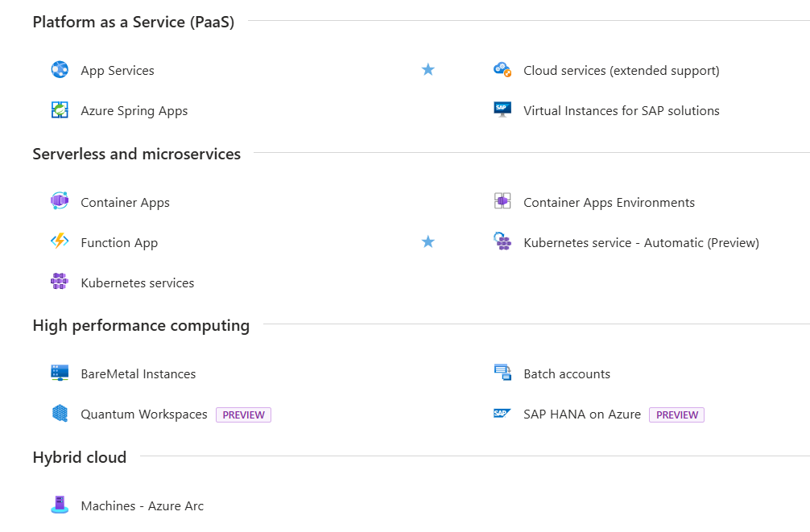810x532 pixels.
Task: Click the Function App lightning icon
Action: click(60, 241)
